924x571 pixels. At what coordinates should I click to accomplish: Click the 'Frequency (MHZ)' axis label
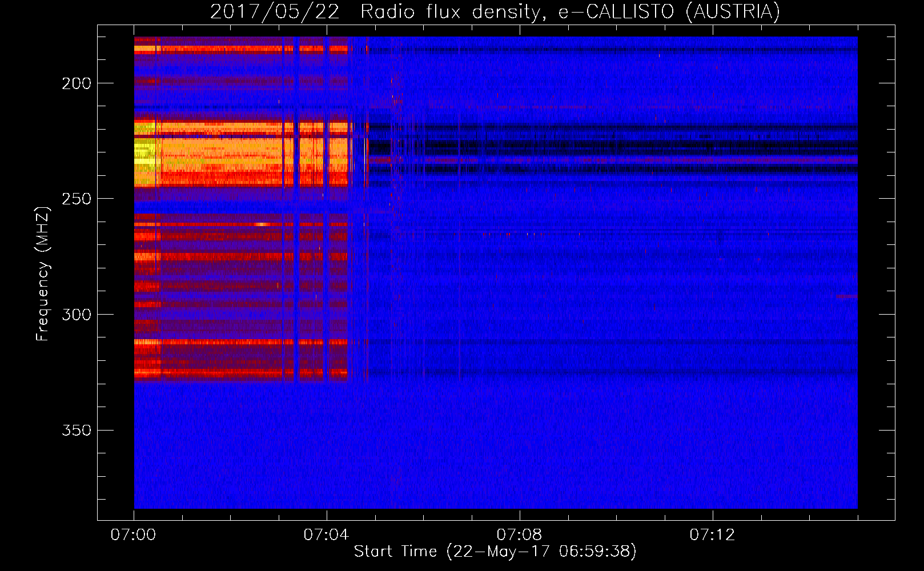coord(43,274)
